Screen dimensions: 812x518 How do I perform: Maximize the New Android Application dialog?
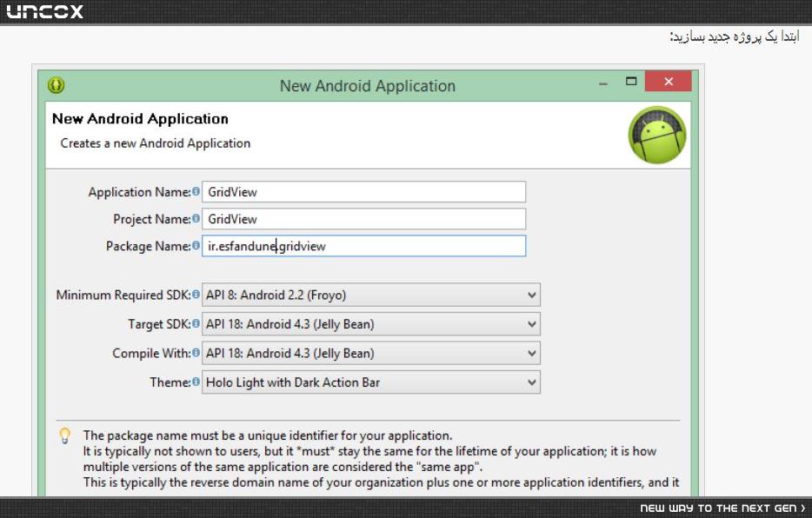point(631,81)
